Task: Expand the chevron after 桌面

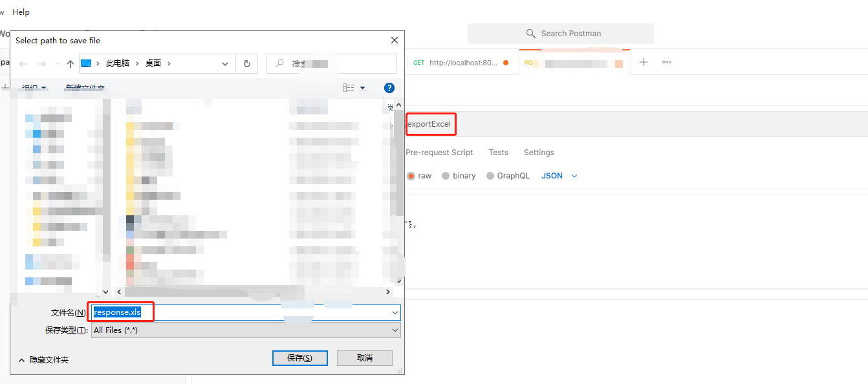Action: [169, 63]
